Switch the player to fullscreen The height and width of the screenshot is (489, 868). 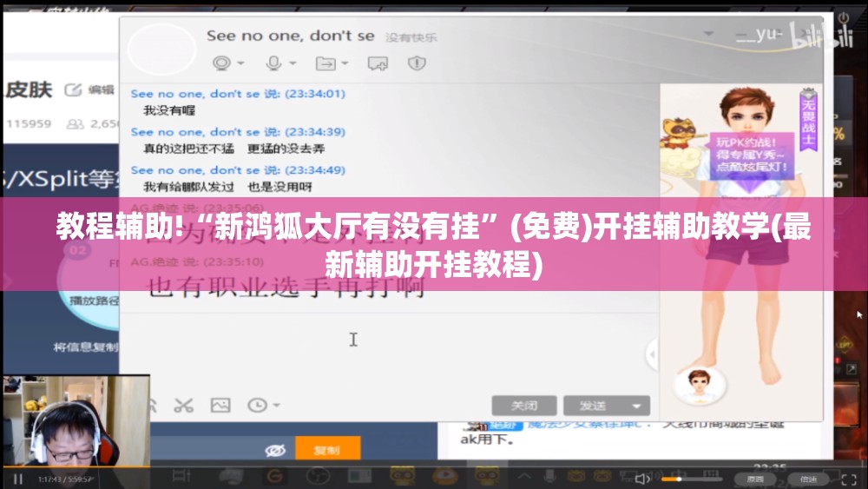click(x=849, y=479)
